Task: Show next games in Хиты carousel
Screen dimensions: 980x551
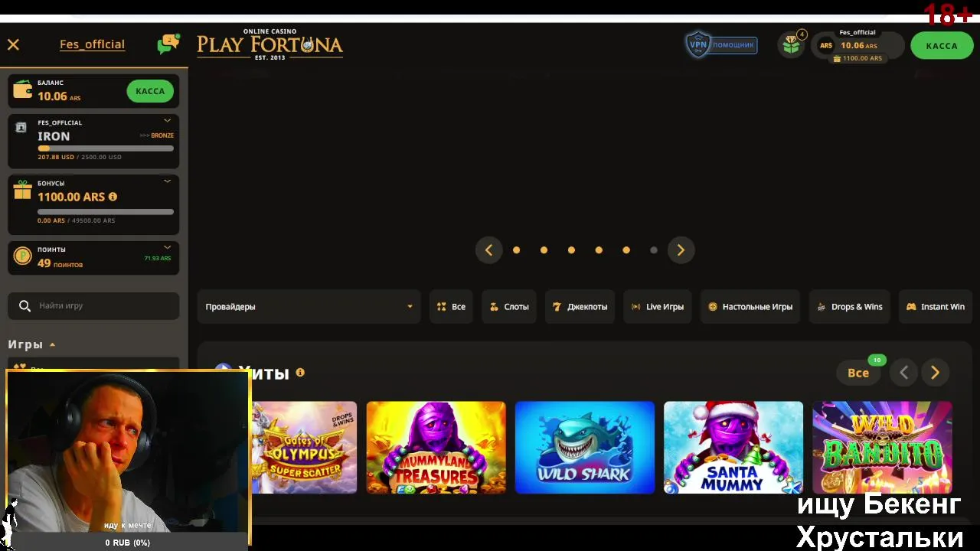Action: point(935,373)
